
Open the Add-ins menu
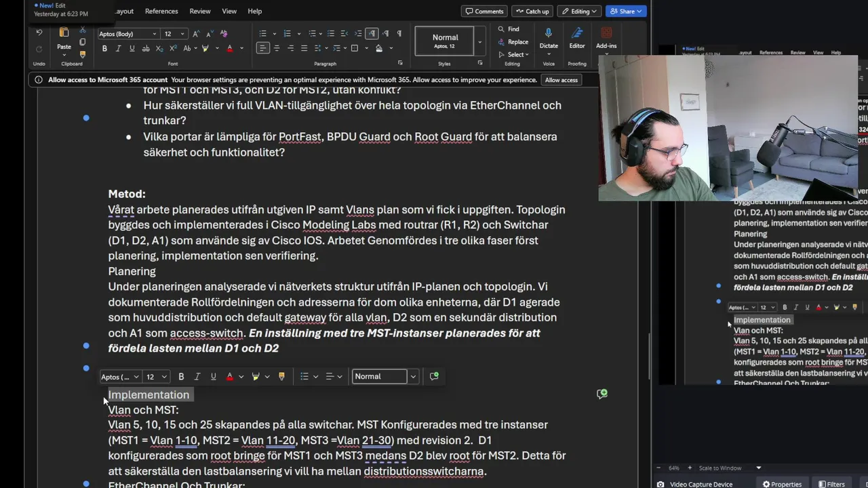pos(606,39)
